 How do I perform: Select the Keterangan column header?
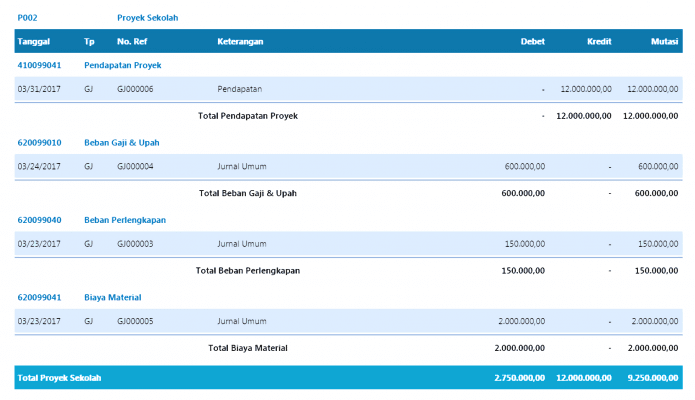point(240,41)
